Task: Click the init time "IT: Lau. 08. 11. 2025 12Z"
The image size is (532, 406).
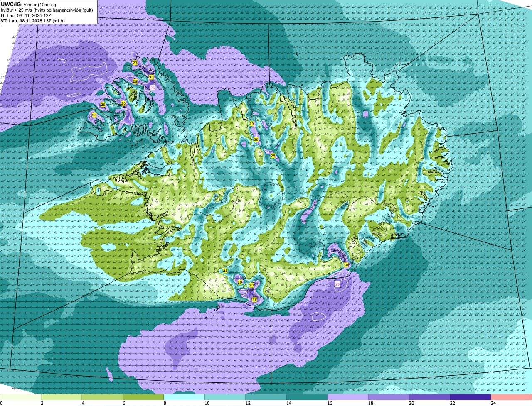Action: point(26,15)
